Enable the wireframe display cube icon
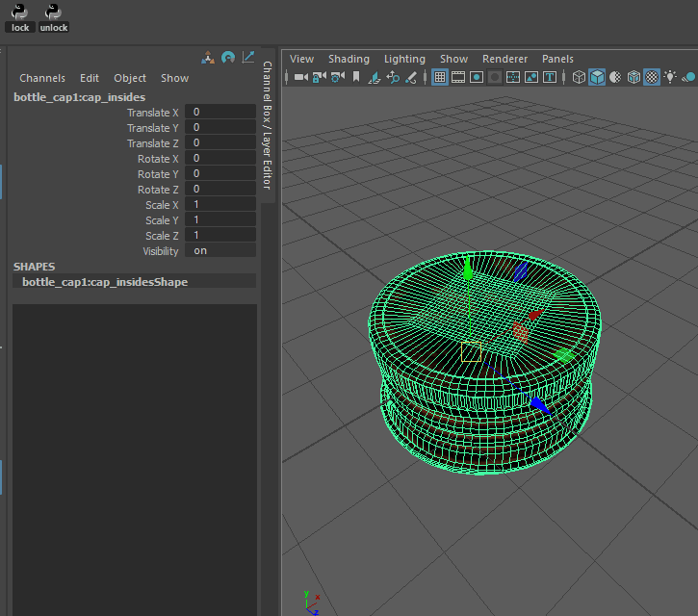 coord(579,77)
